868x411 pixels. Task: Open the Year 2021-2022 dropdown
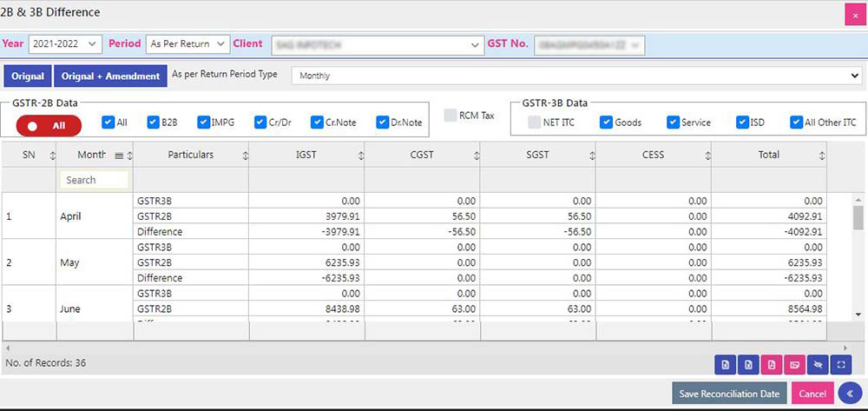(x=65, y=43)
